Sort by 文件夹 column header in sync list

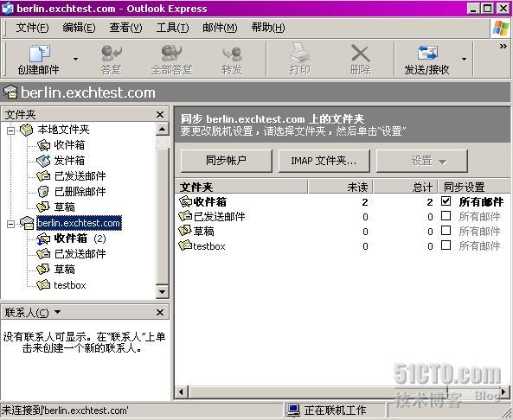tap(241, 187)
